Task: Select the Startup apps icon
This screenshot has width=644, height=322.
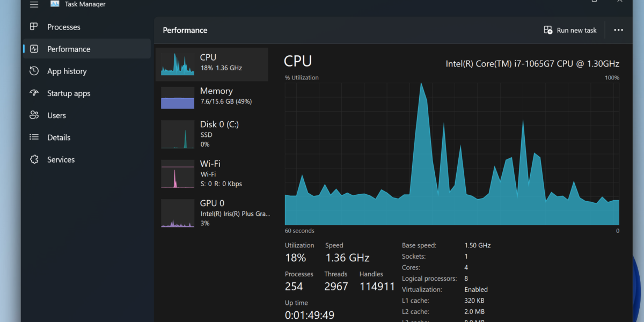Action: pos(33,93)
